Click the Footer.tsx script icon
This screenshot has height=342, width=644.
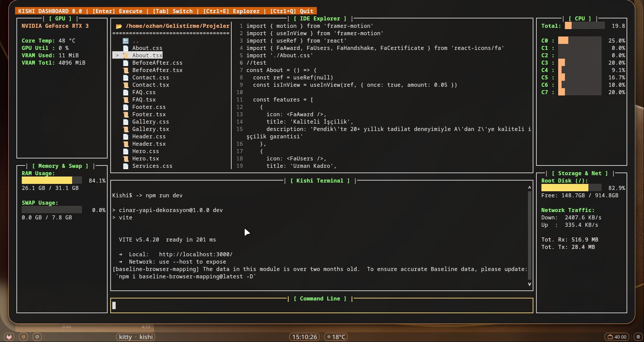(126, 115)
